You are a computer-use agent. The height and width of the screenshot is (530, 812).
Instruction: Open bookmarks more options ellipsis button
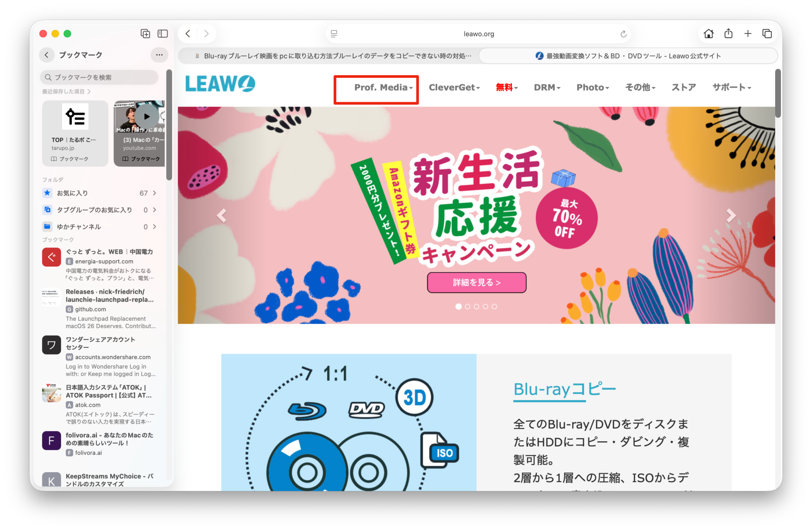pos(159,55)
